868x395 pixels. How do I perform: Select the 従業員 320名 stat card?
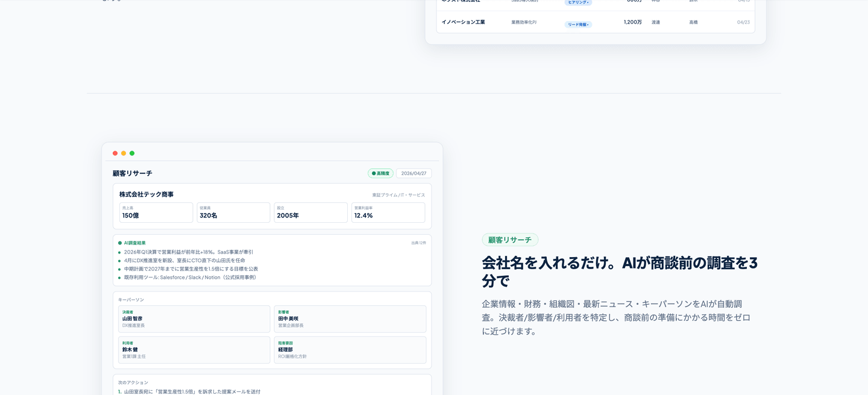point(233,213)
